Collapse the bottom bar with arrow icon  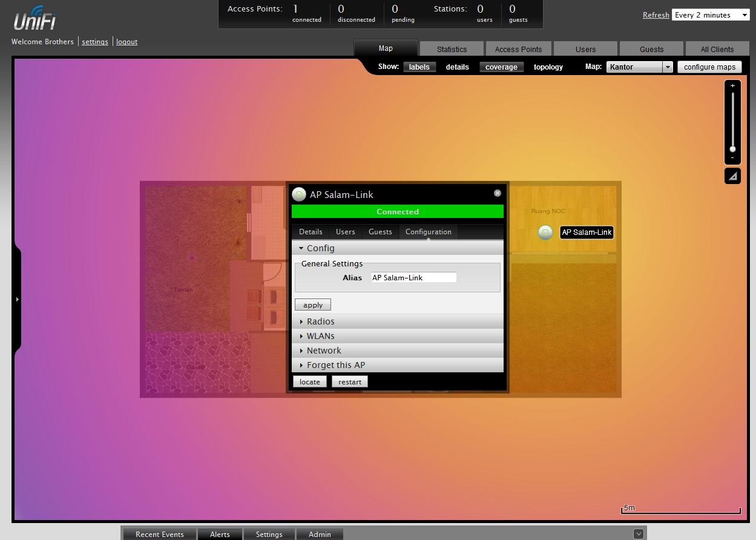click(x=639, y=533)
